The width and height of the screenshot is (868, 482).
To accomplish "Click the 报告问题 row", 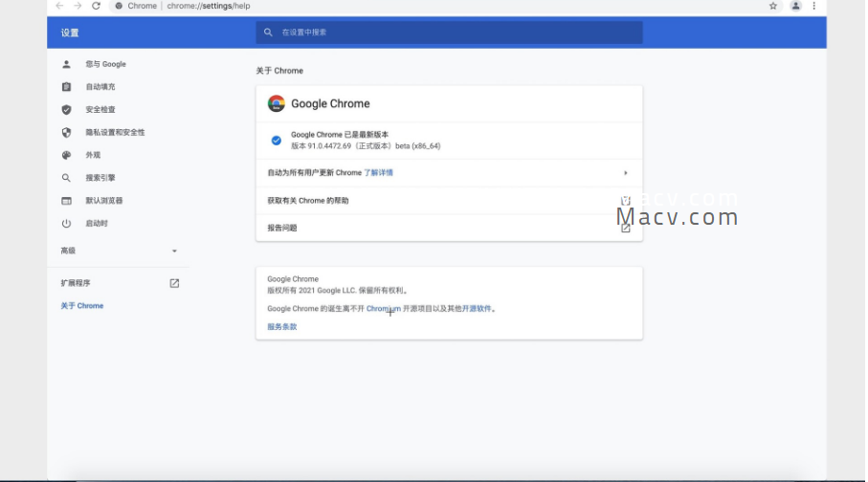I will 449,228.
